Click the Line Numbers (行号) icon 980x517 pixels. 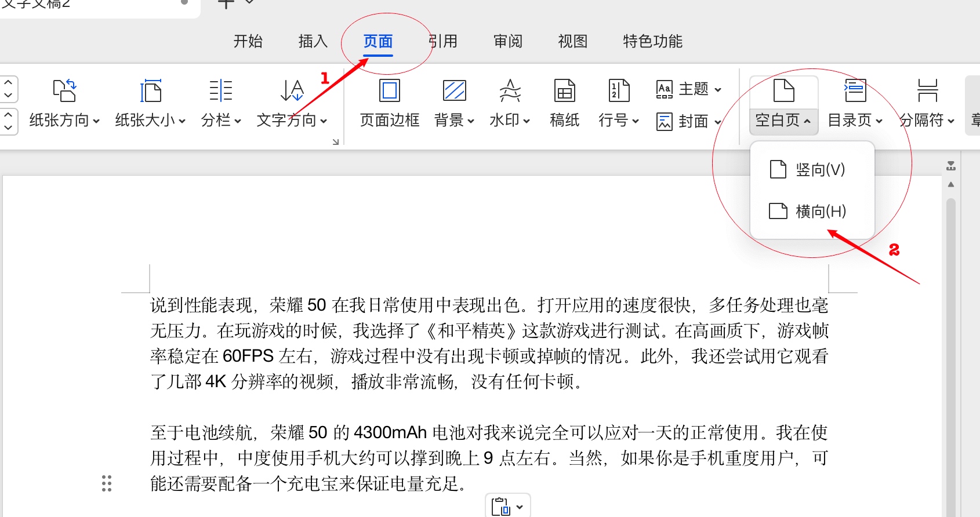point(619,92)
